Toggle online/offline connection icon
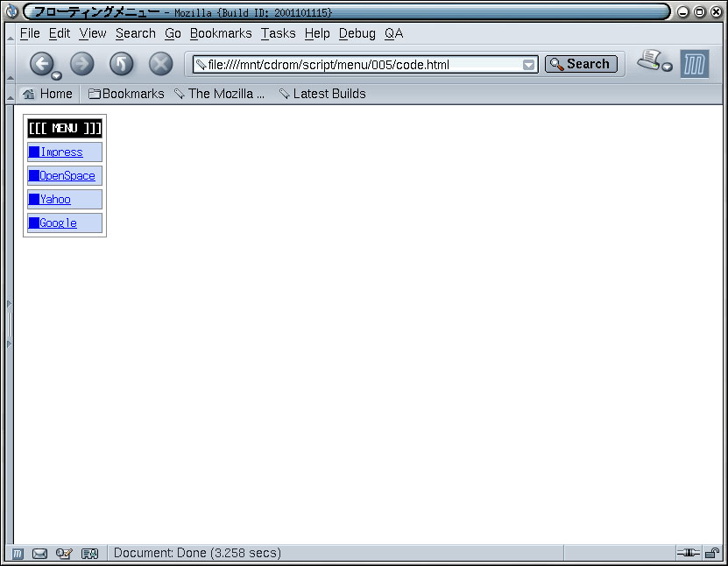 (x=688, y=553)
